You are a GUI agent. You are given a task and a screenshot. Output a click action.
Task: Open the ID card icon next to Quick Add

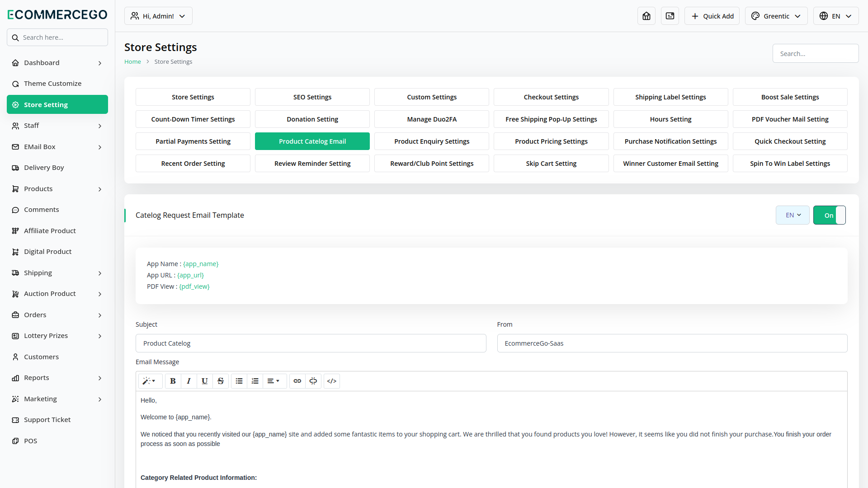(670, 16)
